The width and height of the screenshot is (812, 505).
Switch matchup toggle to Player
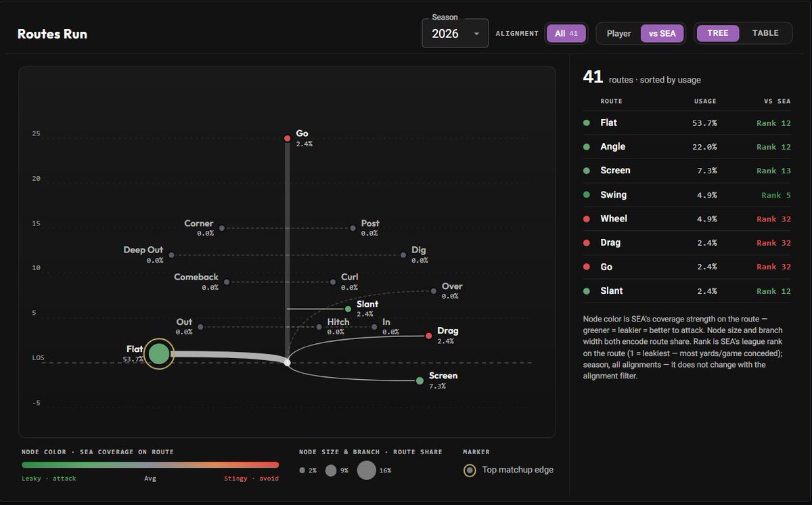tap(618, 33)
